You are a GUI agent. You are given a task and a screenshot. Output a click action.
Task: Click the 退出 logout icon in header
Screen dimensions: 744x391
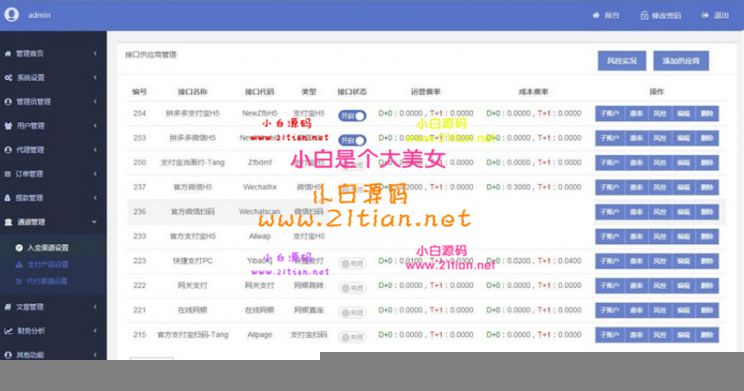point(705,15)
